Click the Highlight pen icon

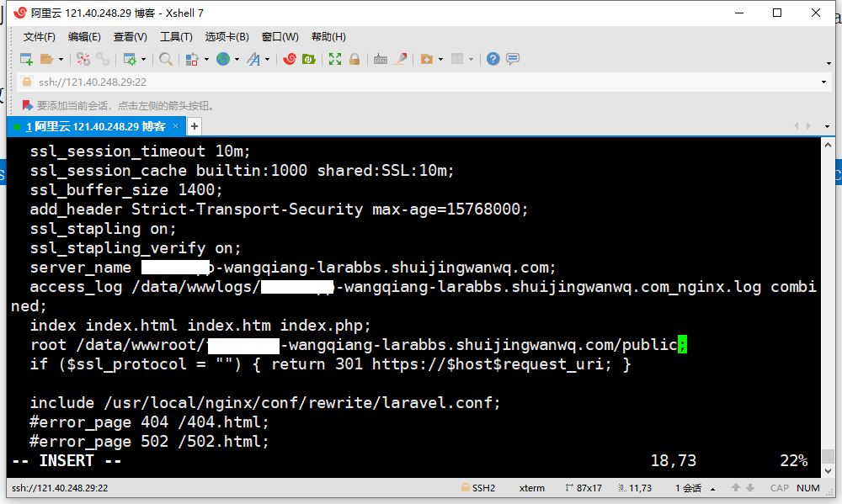click(401, 59)
